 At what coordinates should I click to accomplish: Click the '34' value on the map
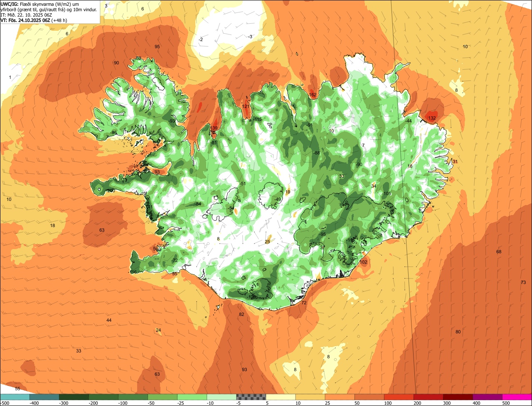373,186
